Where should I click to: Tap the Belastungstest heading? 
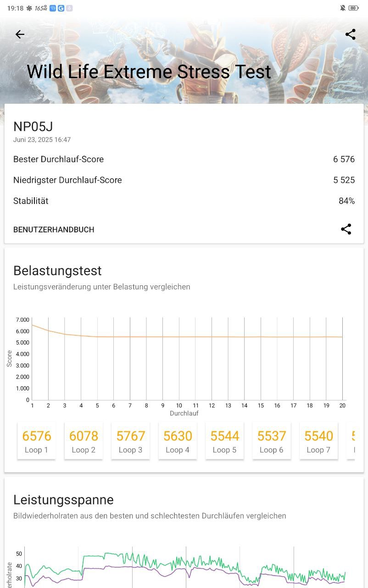(57, 271)
